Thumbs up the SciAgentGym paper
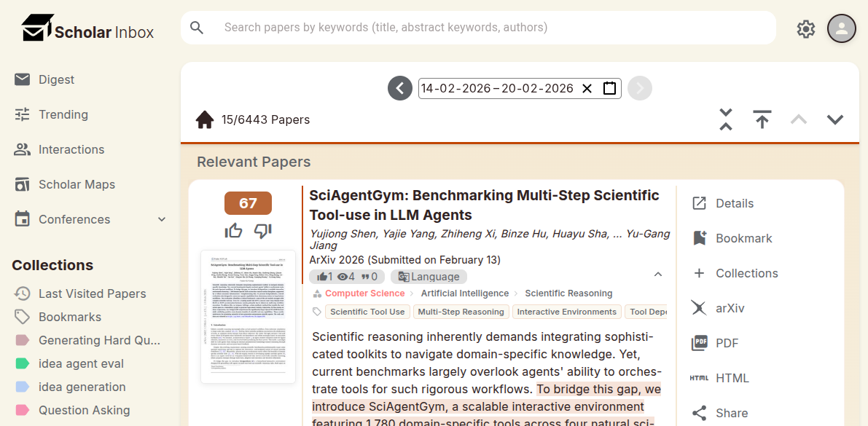Viewport: 868px width, 426px height. coord(234,231)
